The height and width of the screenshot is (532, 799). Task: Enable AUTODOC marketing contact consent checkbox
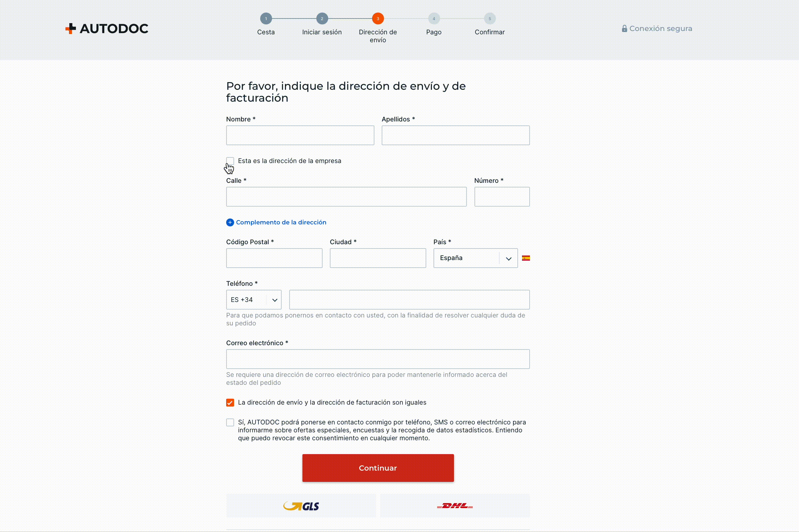[x=230, y=422]
